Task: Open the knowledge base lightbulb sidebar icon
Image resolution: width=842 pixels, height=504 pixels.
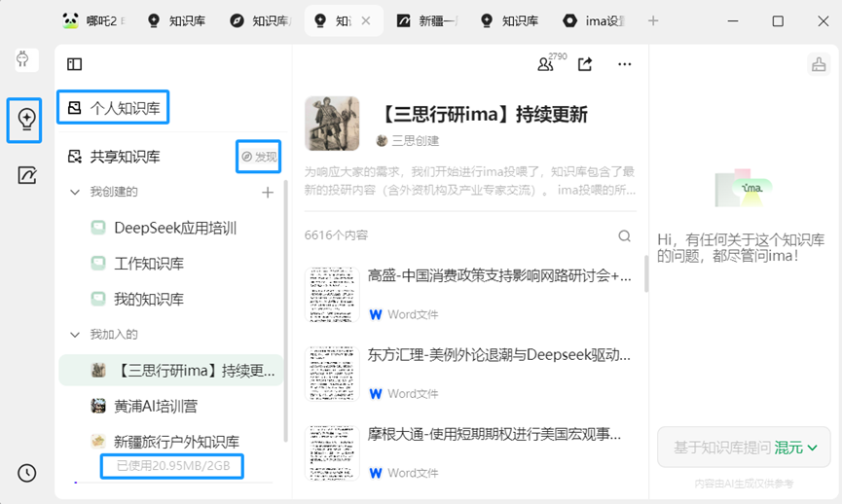Action: coord(25,119)
